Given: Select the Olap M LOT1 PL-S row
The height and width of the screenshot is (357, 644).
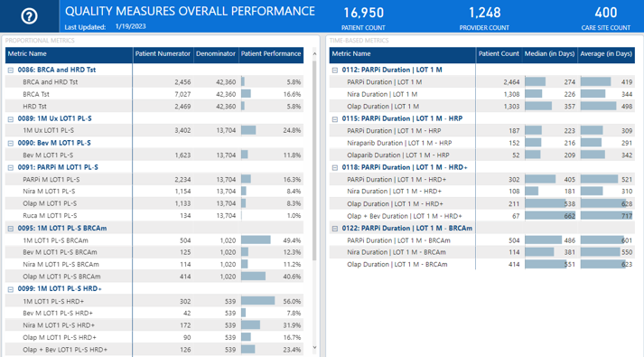Looking at the screenshot, I should coord(154,203).
